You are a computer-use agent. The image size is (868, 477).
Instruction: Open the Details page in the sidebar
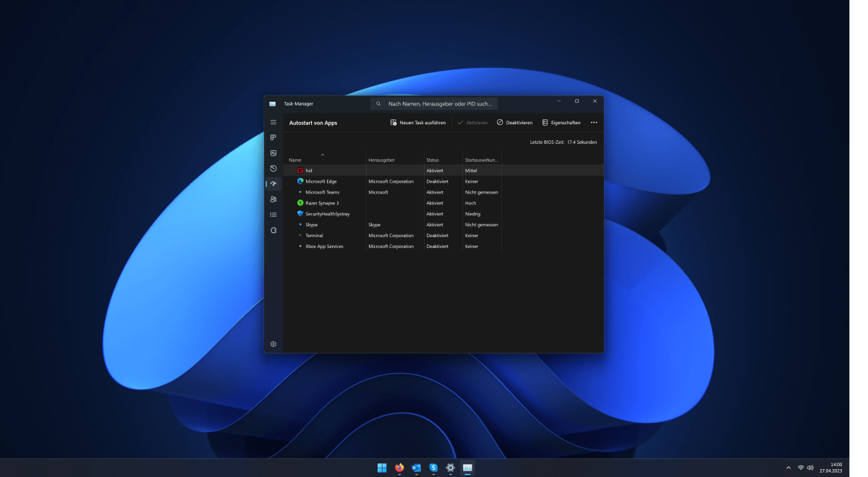tap(273, 215)
